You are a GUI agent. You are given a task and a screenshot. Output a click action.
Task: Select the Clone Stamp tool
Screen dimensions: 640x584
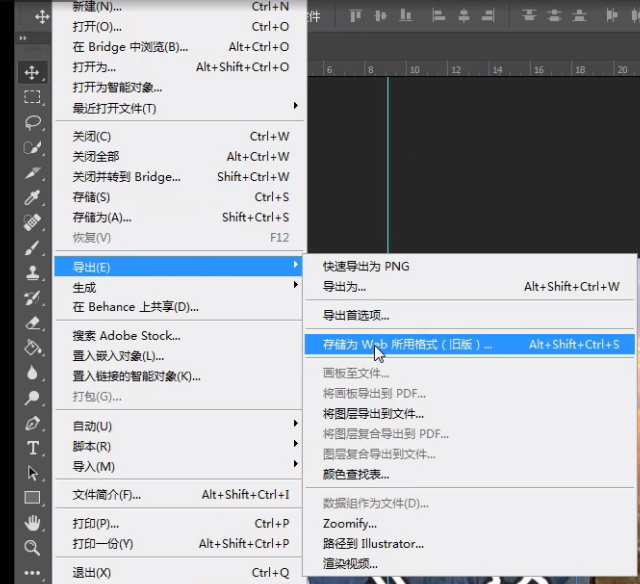[32, 273]
